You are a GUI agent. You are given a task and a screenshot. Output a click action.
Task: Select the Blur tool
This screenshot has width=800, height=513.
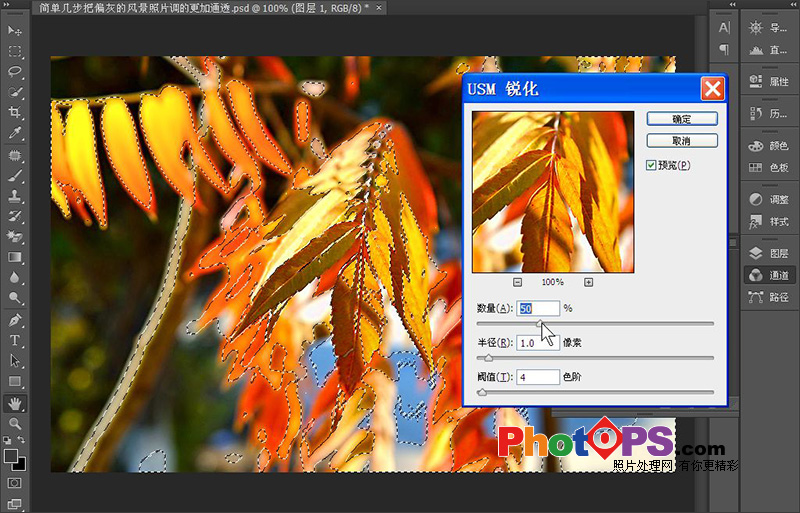(14, 278)
